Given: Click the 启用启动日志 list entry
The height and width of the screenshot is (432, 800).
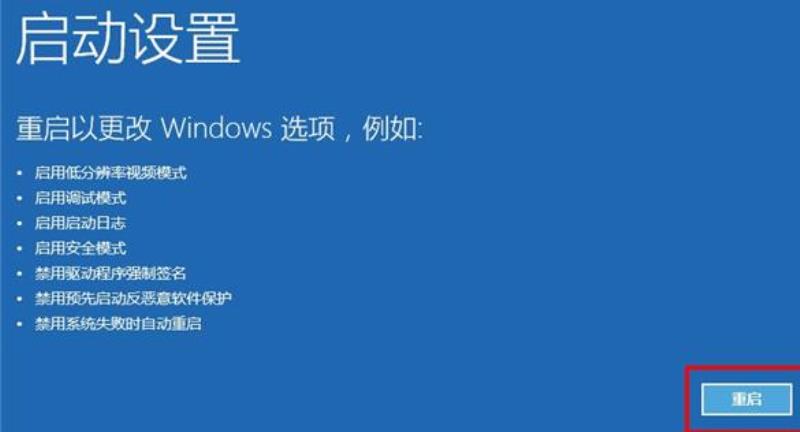Looking at the screenshot, I should pyautogui.click(x=81, y=223).
